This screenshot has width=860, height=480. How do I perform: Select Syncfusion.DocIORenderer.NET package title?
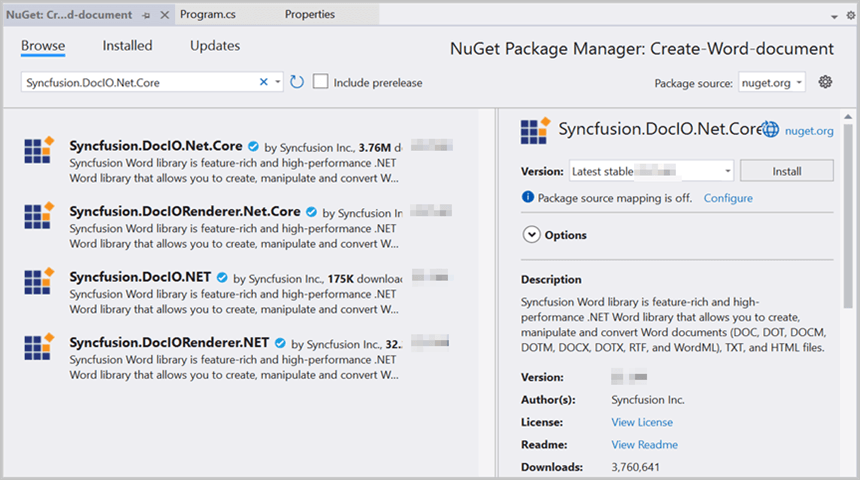point(169,342)
